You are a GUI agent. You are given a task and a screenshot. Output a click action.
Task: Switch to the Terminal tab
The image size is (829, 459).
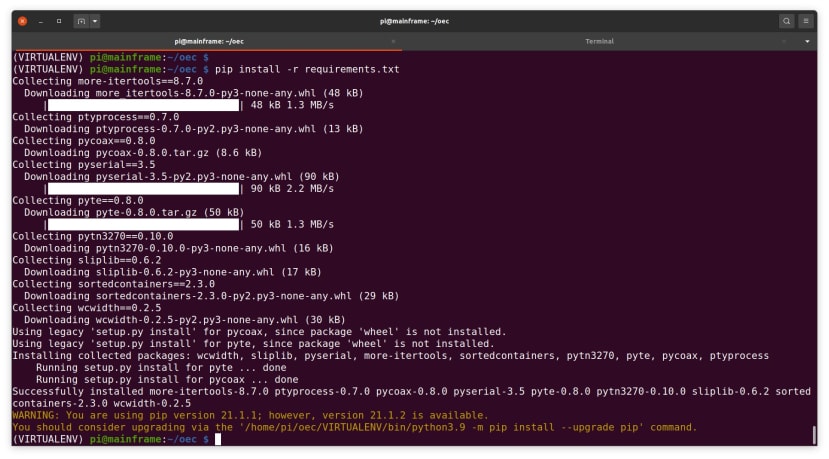600,41
